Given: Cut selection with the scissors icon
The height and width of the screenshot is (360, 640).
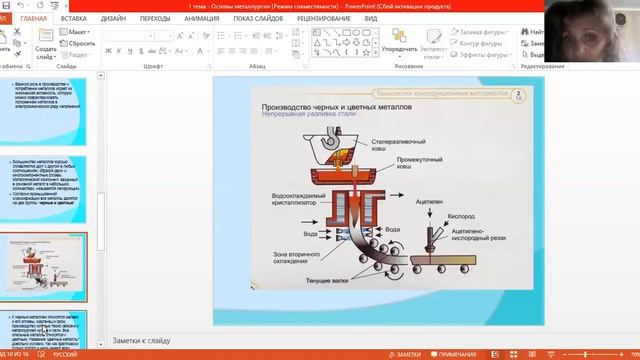Looking at the screenshot, I should (x=17, y=31).
